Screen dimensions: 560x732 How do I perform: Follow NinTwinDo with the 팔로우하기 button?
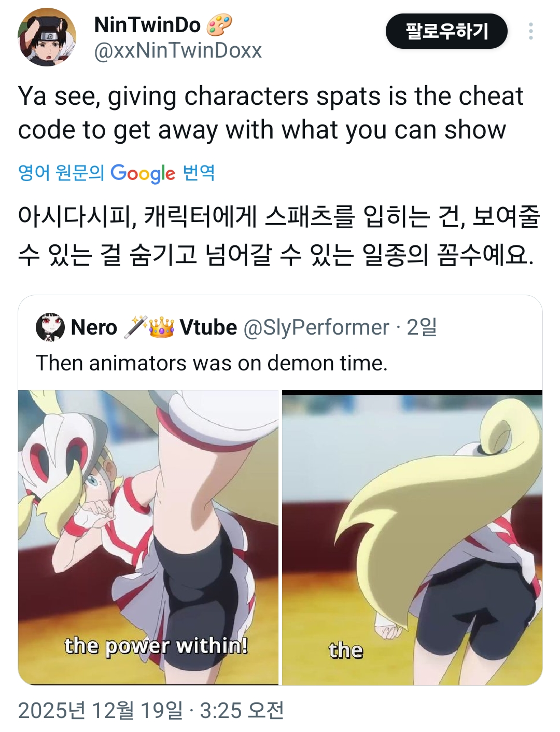[446, 31]
